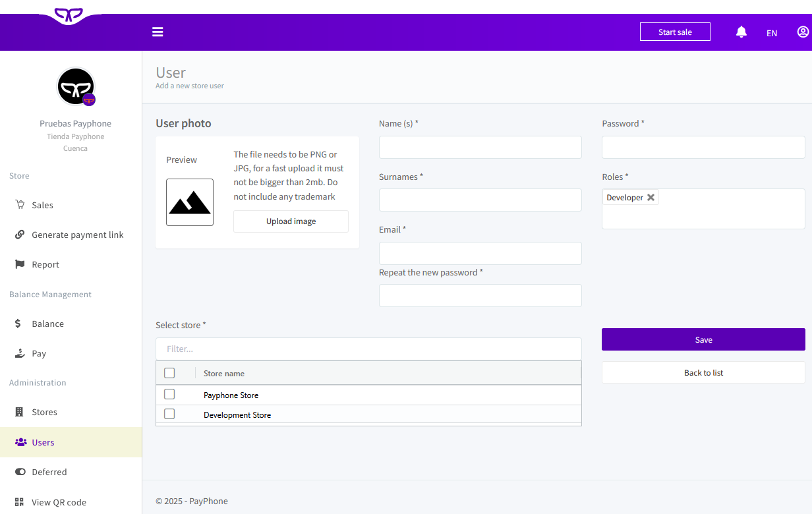Click the store Filter input
Viewport: 812px width, 514px height.
tap(368, 349)
